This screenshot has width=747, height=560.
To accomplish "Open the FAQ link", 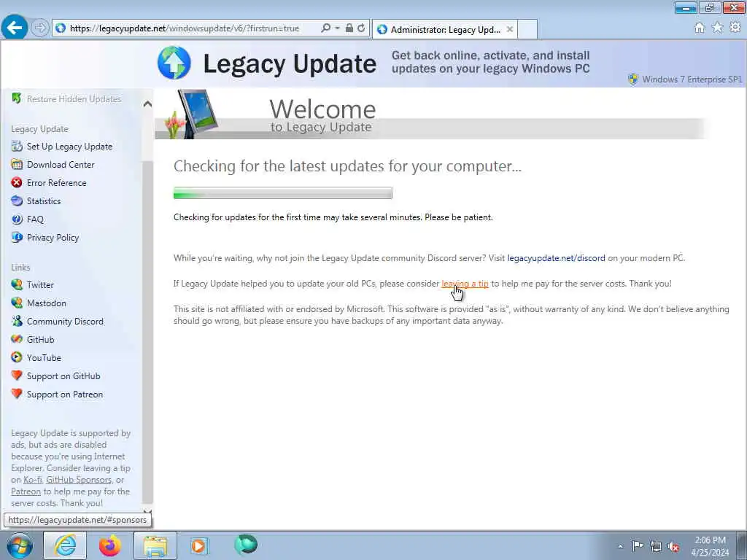I will point(35,219).
